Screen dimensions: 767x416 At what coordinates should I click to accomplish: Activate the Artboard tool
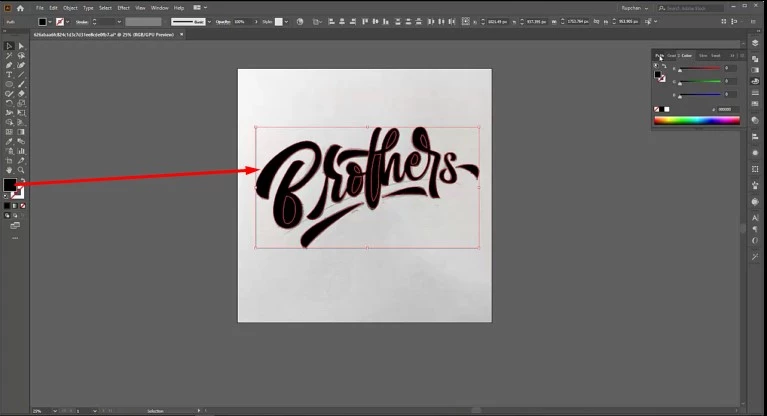coord(9,161)
